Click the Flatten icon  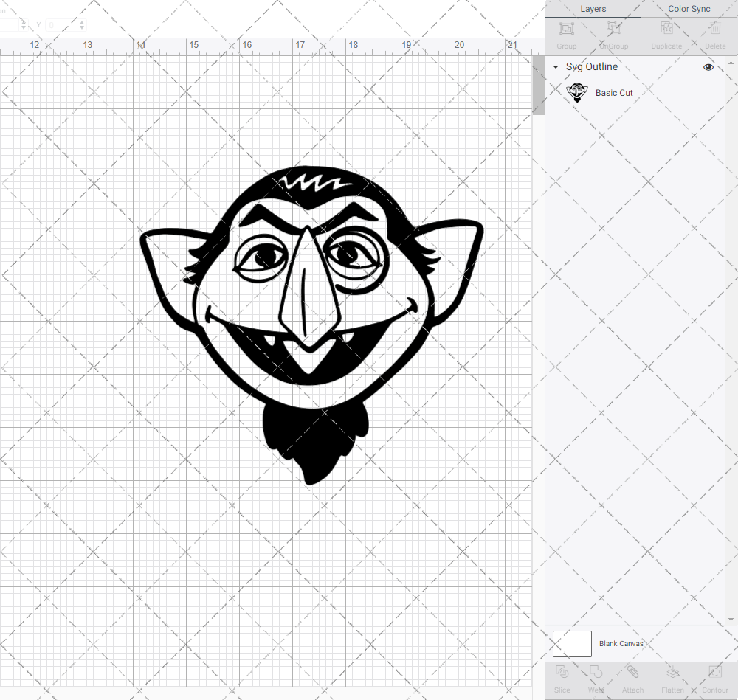(x=672, y=679)
